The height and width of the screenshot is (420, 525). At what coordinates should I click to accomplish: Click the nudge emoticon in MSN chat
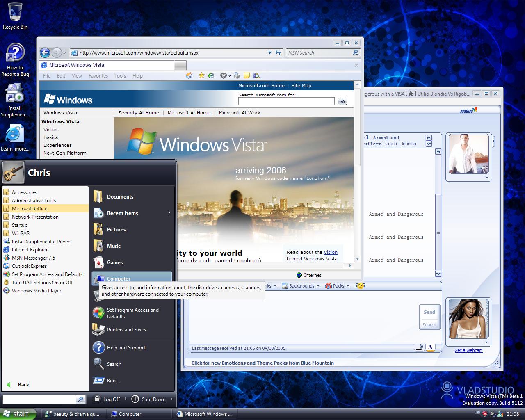(x=360, y=286)
